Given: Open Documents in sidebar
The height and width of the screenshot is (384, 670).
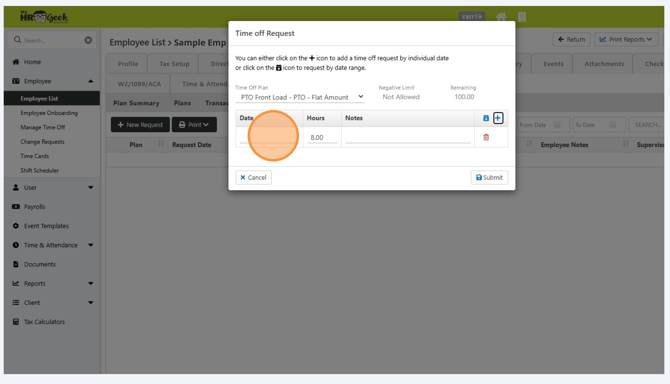Looking at the screenshot, I should (40, 264).
